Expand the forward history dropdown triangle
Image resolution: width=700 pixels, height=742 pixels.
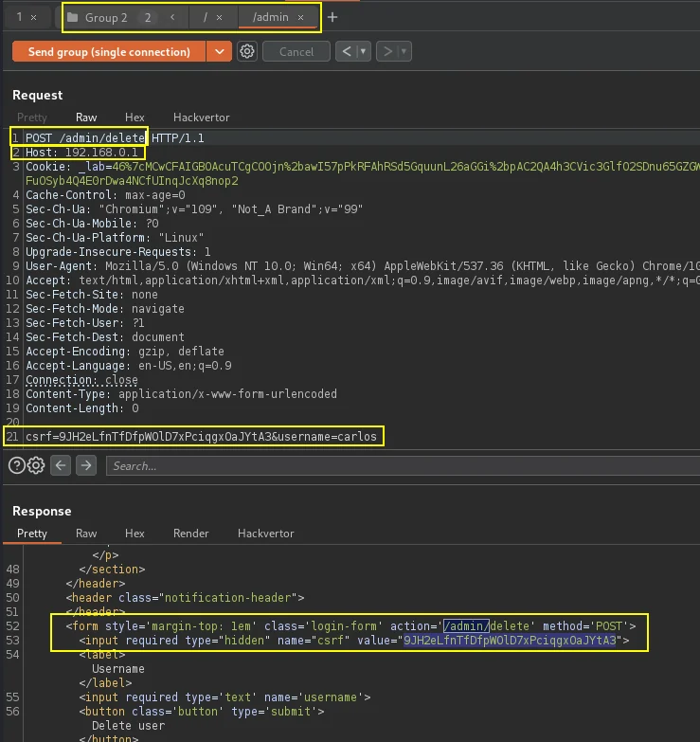coord(404,51)
